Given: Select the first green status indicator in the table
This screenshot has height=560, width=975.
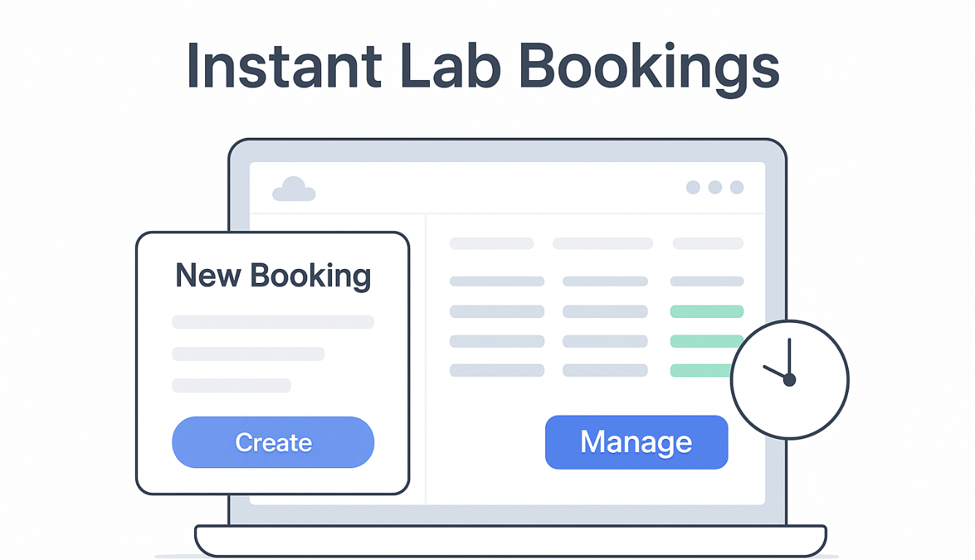Looking at the screenshot, I should coord(706,311).
